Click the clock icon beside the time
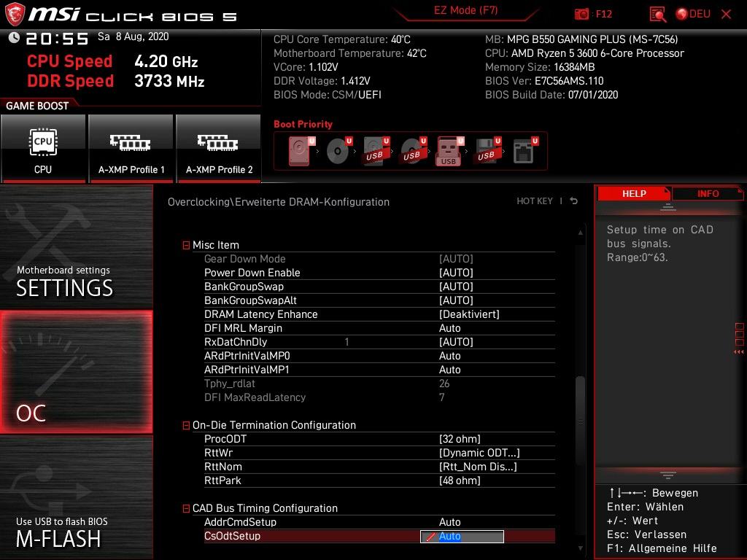Image resolution: width=747 pixels, height=560 pixels. pyautogui.click(x=14, y=37)
